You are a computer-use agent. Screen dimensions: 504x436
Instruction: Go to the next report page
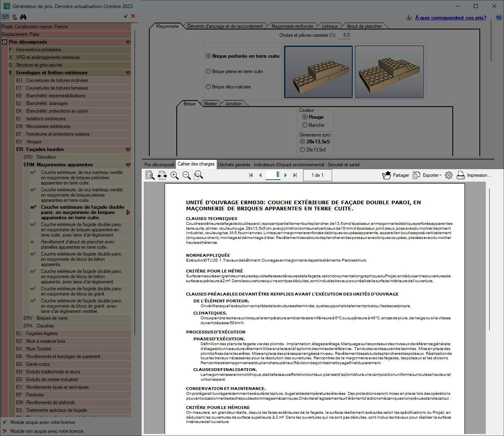point(286,175)
